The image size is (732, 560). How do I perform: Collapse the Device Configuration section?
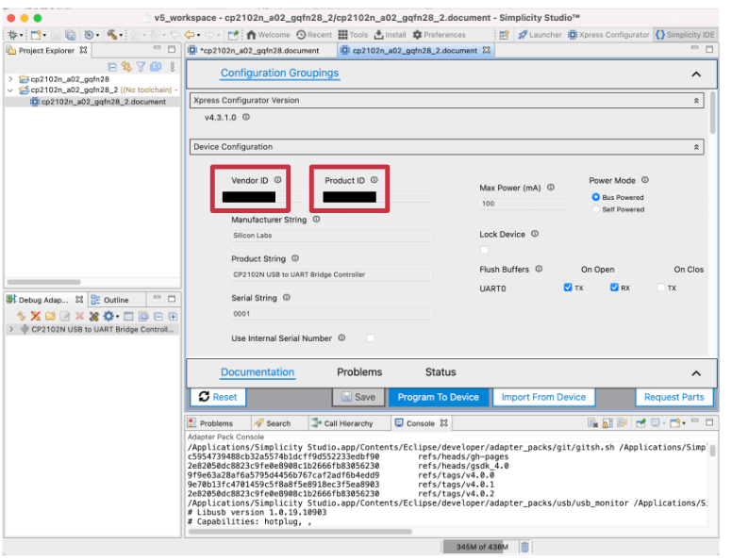pyautogui.click(x=696, y=147)
